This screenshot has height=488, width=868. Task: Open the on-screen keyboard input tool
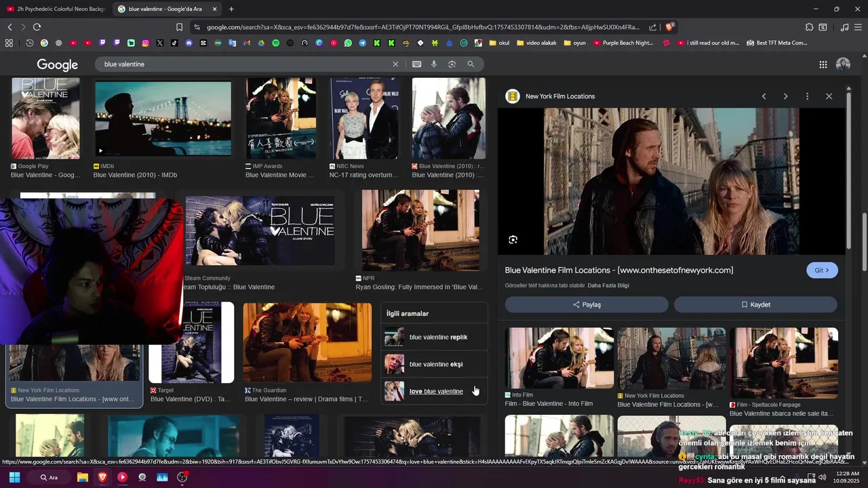point(416,64)
